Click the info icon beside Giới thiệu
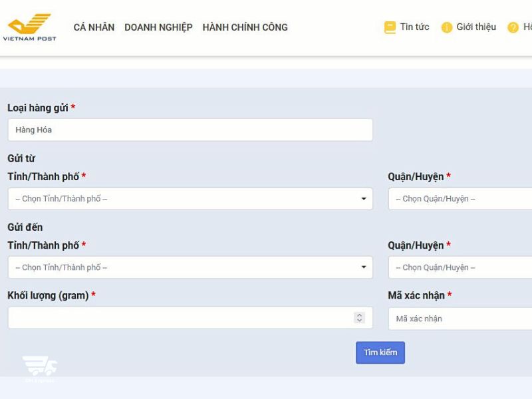532x399 pixels. [x=447, y=27]
